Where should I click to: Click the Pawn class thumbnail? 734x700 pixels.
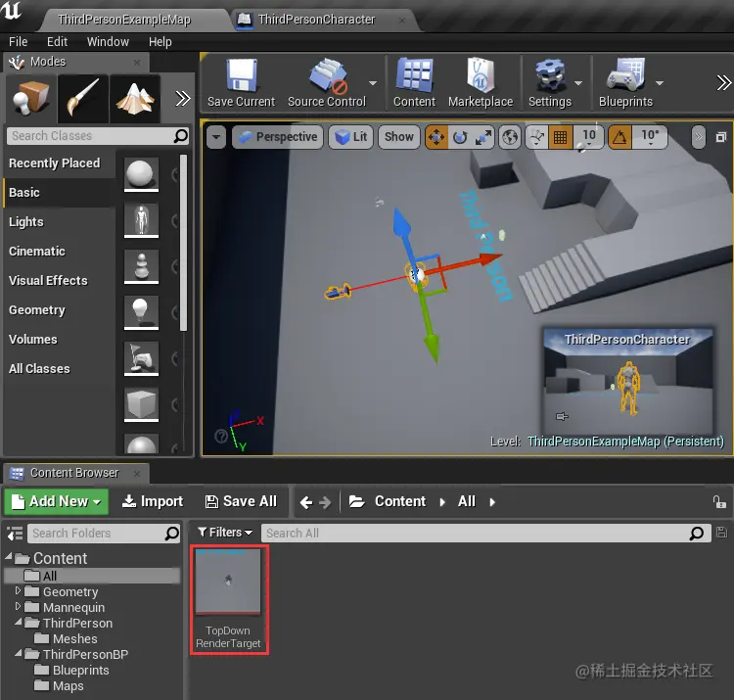tap(141, 266)
